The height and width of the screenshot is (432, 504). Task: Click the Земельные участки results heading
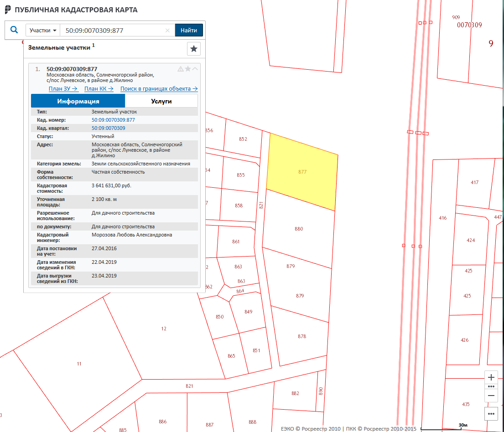59,47
